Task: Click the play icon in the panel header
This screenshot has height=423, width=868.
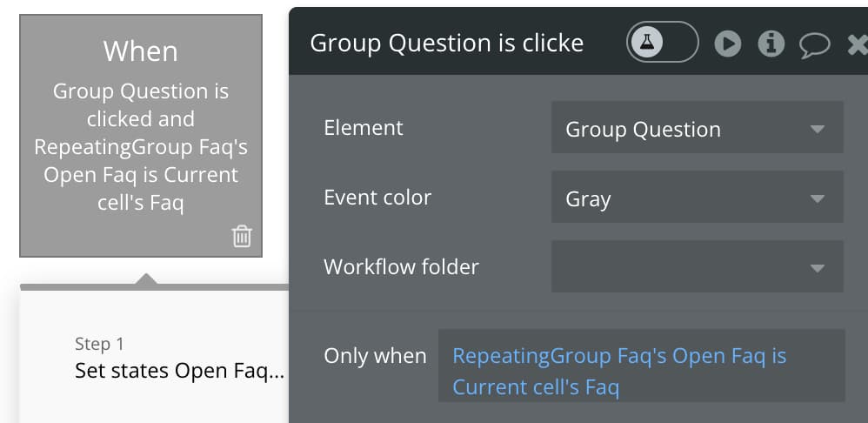Action: [728, 44]
